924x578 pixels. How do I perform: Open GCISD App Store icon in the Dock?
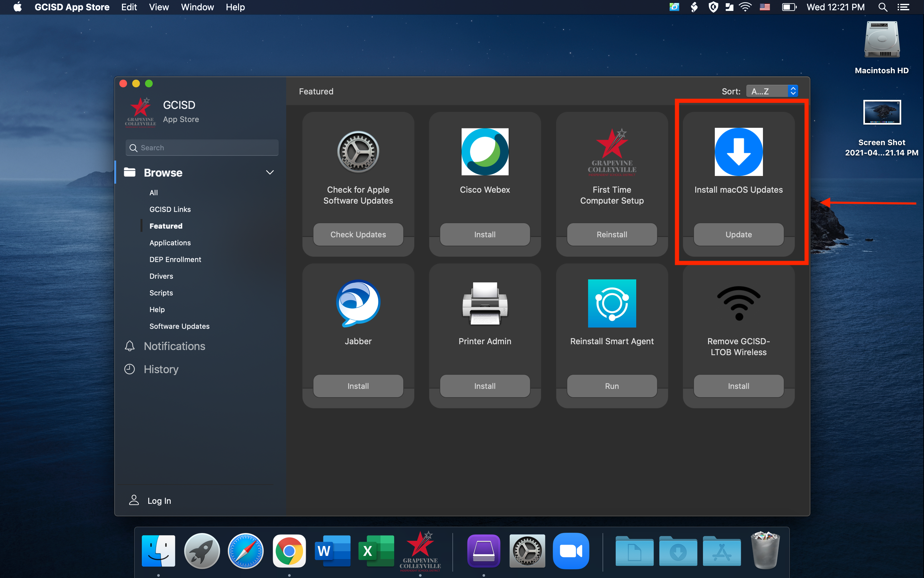[x=420, y=551]
